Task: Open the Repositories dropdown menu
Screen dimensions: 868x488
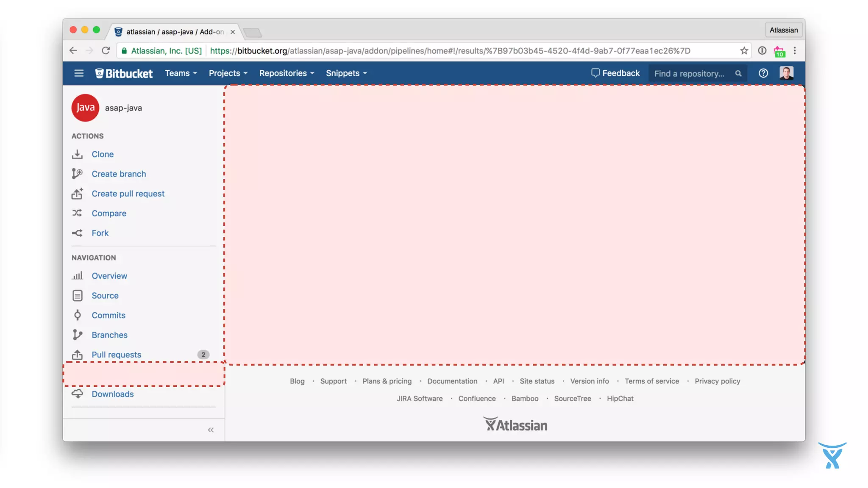Action: pos(287,73)
